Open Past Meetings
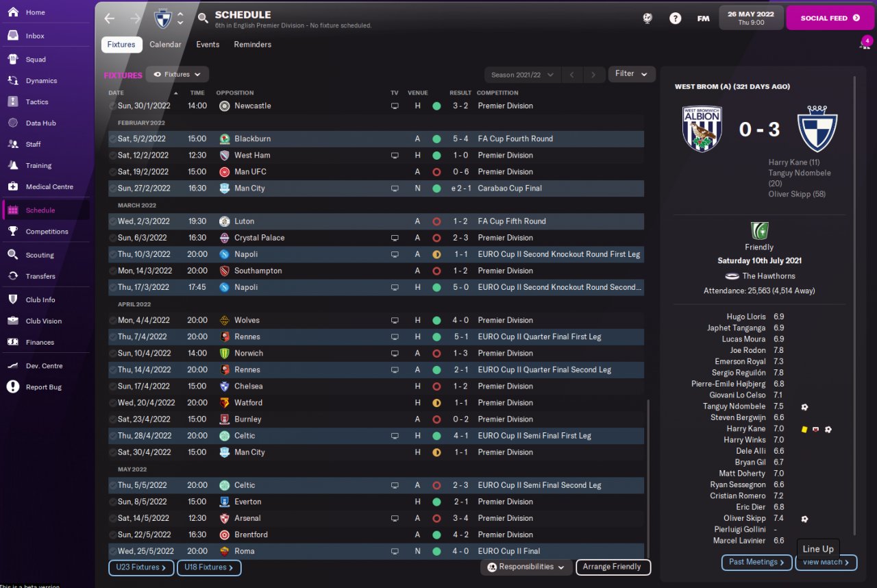The image size is (877, 588). point(757,562)
